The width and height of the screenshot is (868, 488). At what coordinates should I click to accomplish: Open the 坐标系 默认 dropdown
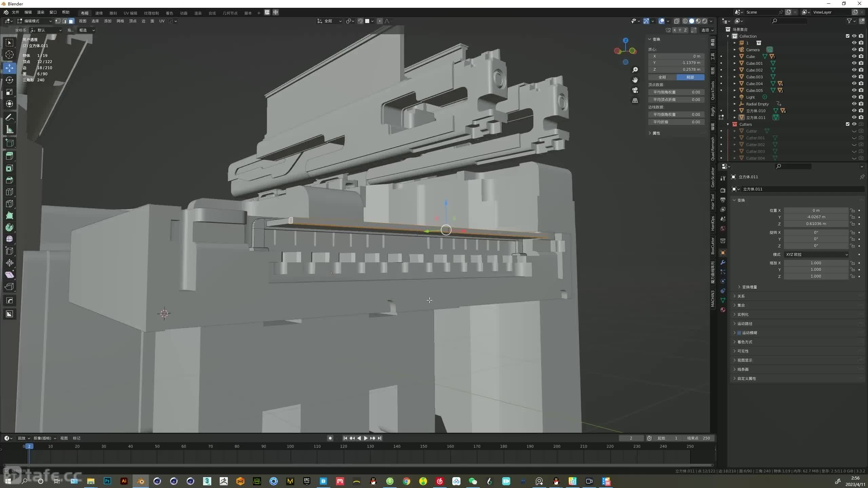tap(46, 30)
